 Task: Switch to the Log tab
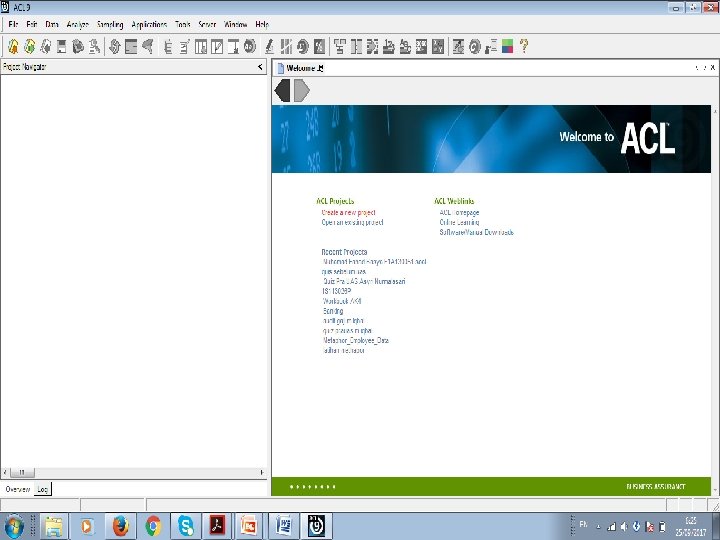pyautogui.click(x=43, y=489)
